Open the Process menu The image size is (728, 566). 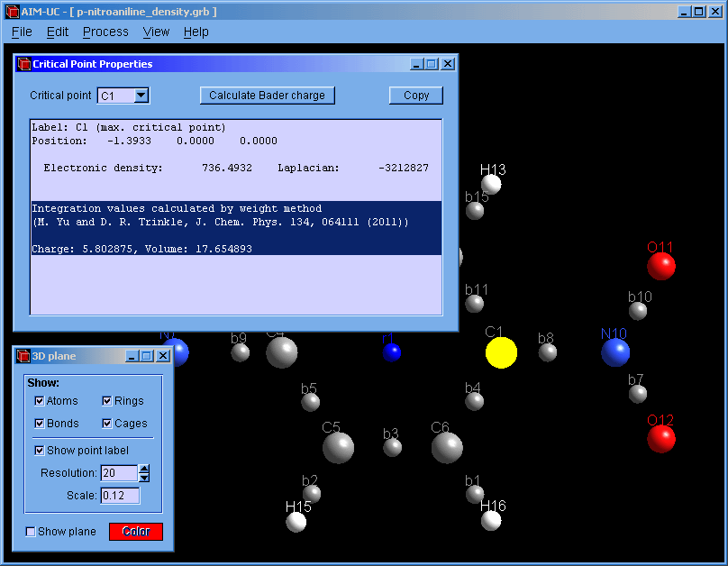coord(105,32)
